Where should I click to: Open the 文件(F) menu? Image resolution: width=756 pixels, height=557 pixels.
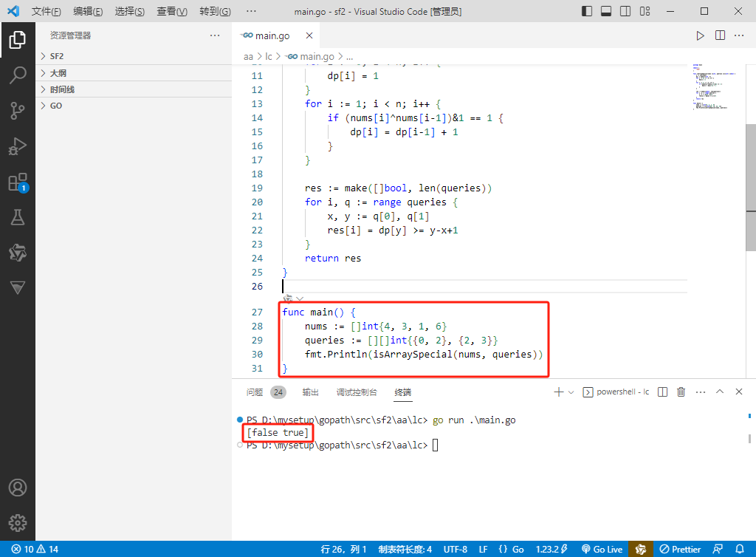point(47,11)
